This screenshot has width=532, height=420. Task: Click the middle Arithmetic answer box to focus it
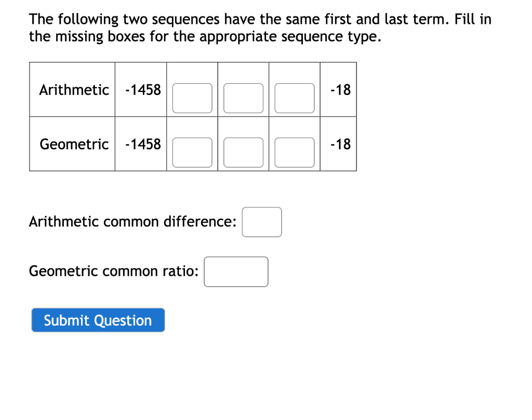click(x=243, y=98)
